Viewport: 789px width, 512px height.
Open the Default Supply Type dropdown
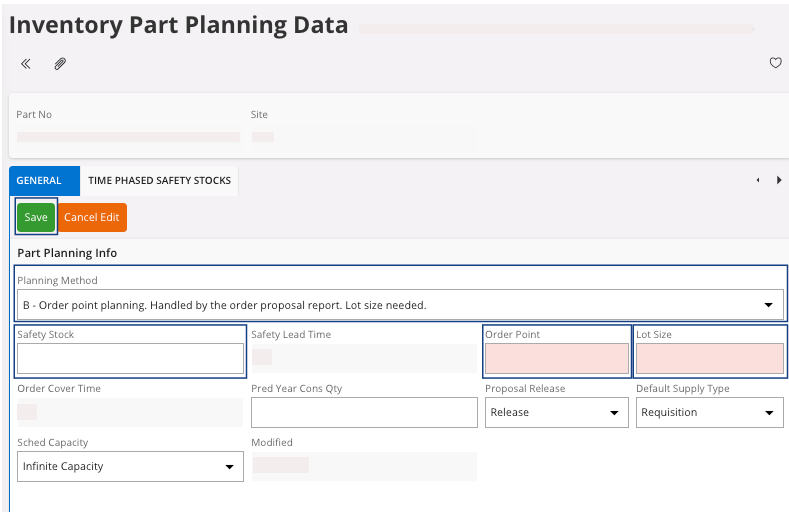[709, 412]
